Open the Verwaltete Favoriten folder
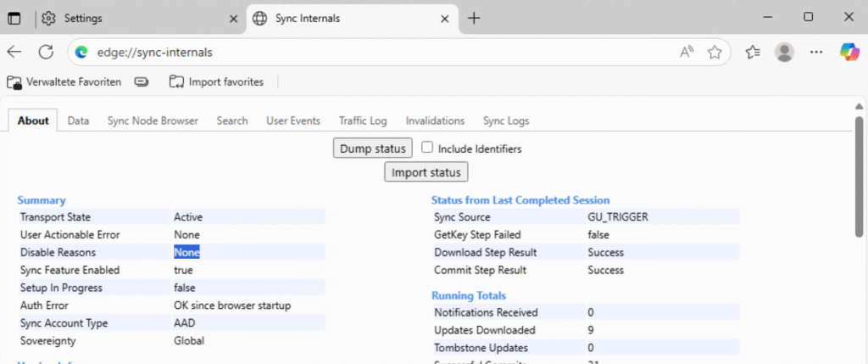Image resolution: width=868 pixels, height=364 pixels. click(x=64, y=82)
